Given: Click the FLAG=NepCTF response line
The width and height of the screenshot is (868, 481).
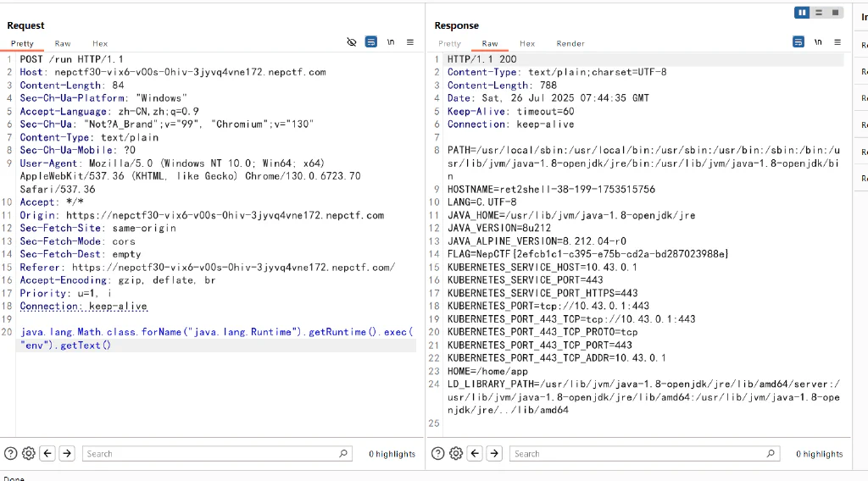Looking at the screenshot, I should coord(588,254).
